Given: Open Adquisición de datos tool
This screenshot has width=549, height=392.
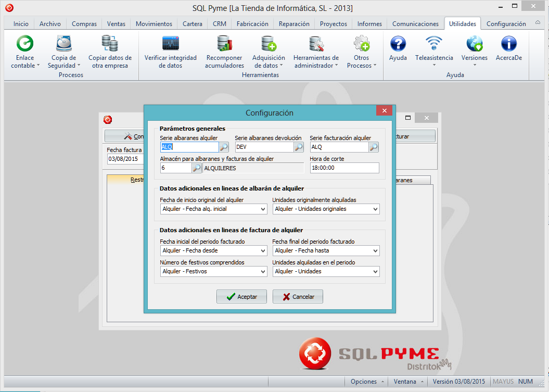Looking at the screenshot, I should 269,44.
